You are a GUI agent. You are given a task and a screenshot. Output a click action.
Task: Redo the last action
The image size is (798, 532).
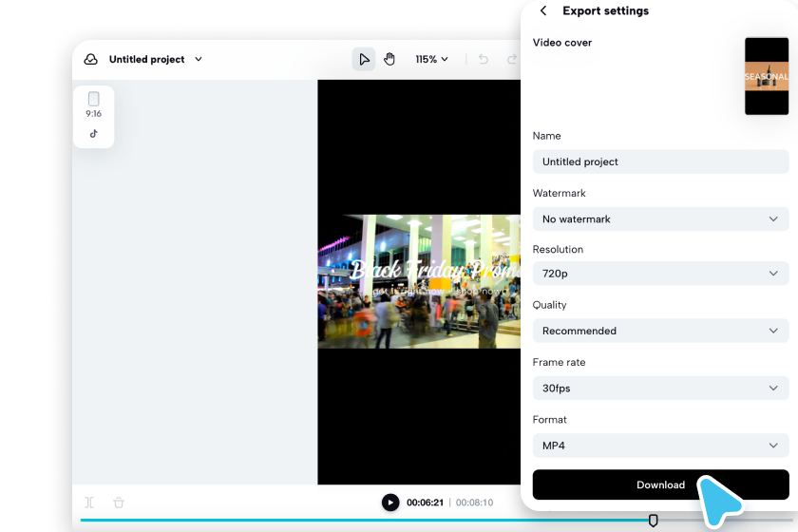512,59
